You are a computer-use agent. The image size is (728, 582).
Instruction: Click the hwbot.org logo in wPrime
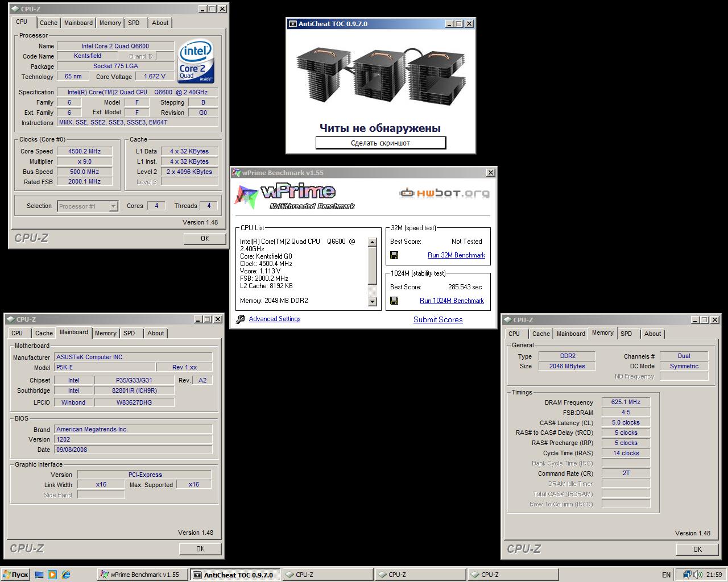[x=444, y=193]
